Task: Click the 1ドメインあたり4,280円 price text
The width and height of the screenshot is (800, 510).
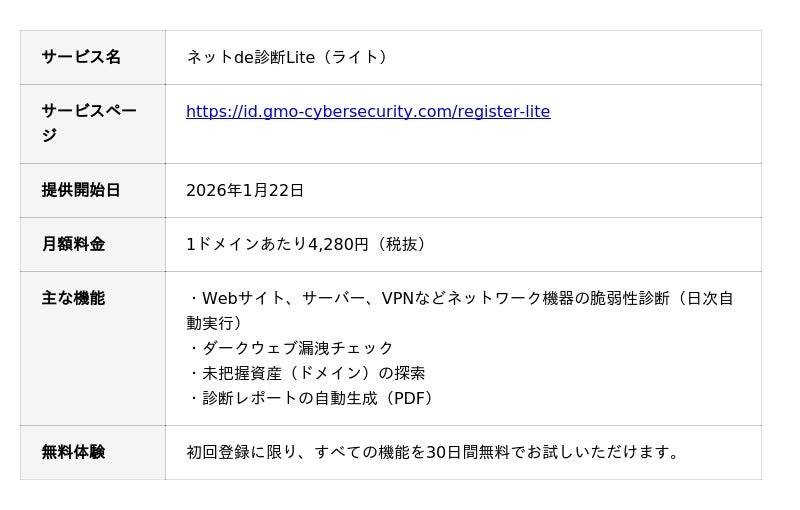Action: pos(277,244)
